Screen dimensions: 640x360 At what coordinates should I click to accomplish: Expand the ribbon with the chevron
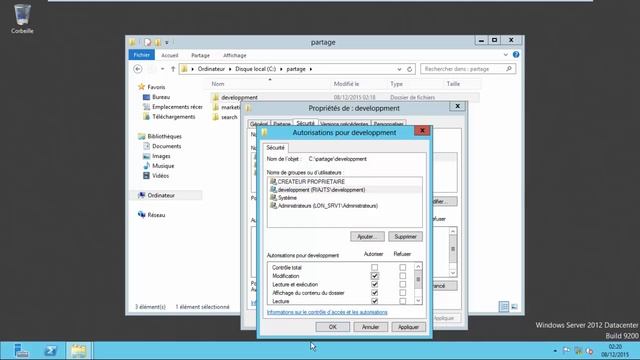[506, 55]
